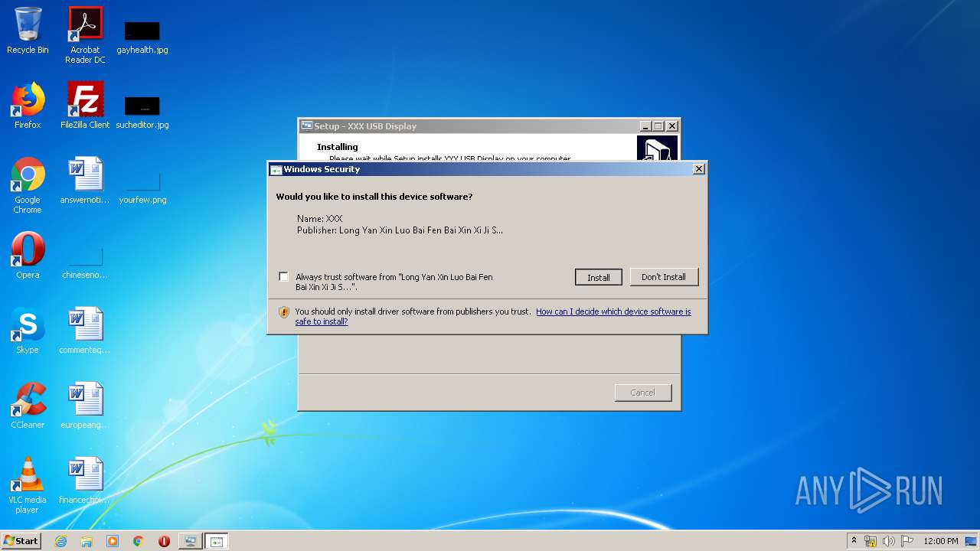The height and width of the screenshot is (551, 980).
Task: Launch Skype desktop shortcut
Action: pyautogui.click(x=28, y=331)
